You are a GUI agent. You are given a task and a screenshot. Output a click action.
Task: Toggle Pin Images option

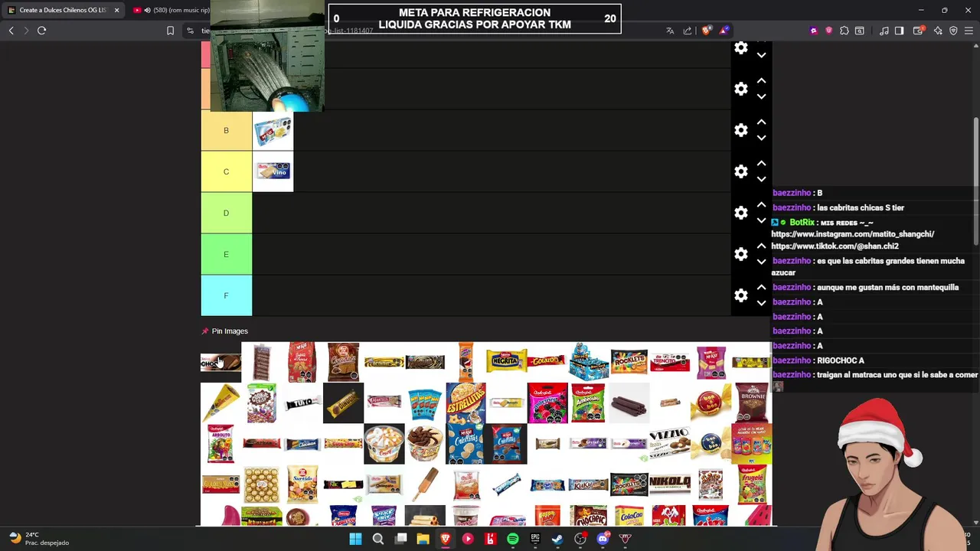[x=224, y=331]
